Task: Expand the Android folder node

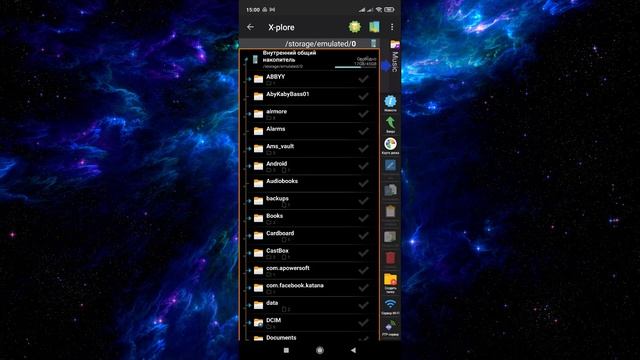Action: (249, 167)
